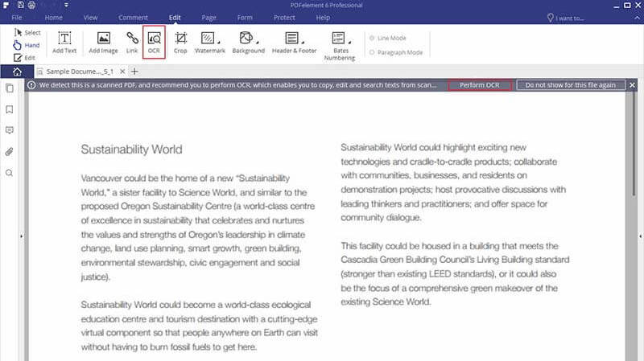Expand Bates Numbering dropdown arrow
Screen dimensions: 644x361
click(x=349, y=42)
